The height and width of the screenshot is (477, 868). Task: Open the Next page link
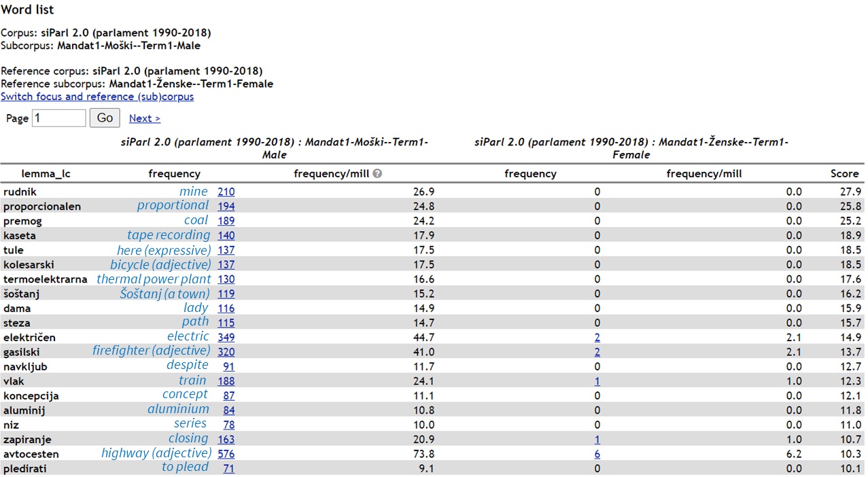tap(144, 118)
